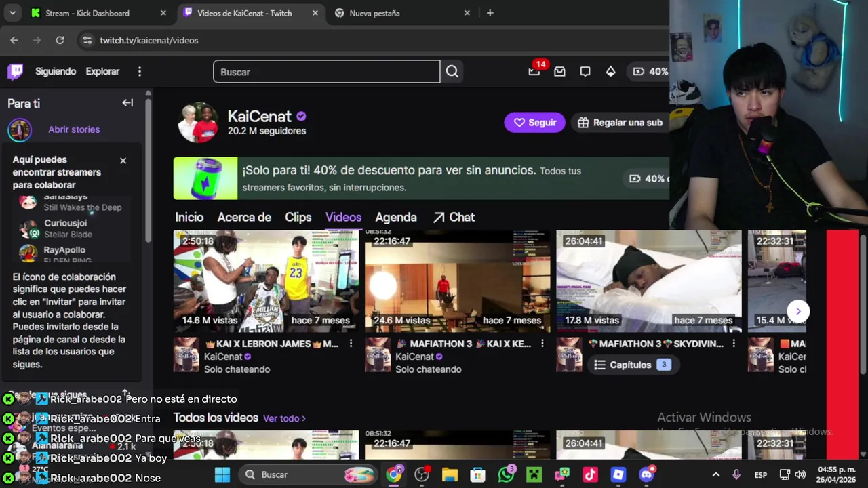
Task: Click the 40% ad-free offer in header
Action: click(x=650, y=71)
